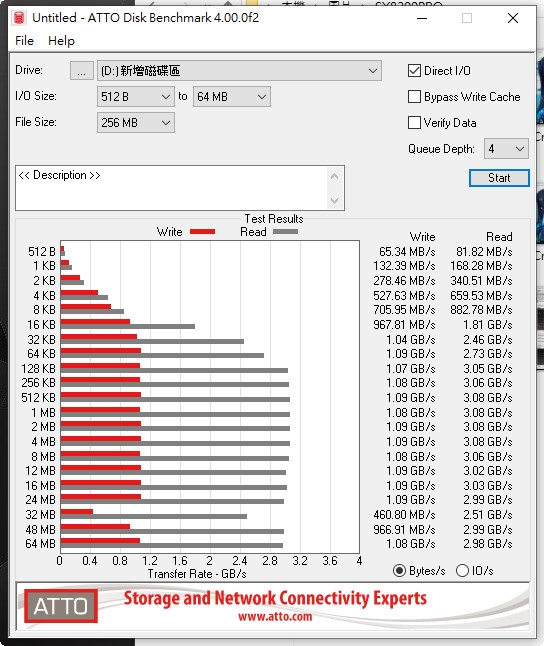Start the disk benchmark
Screen dimensions: 544x646
click(x=499, y=178)
